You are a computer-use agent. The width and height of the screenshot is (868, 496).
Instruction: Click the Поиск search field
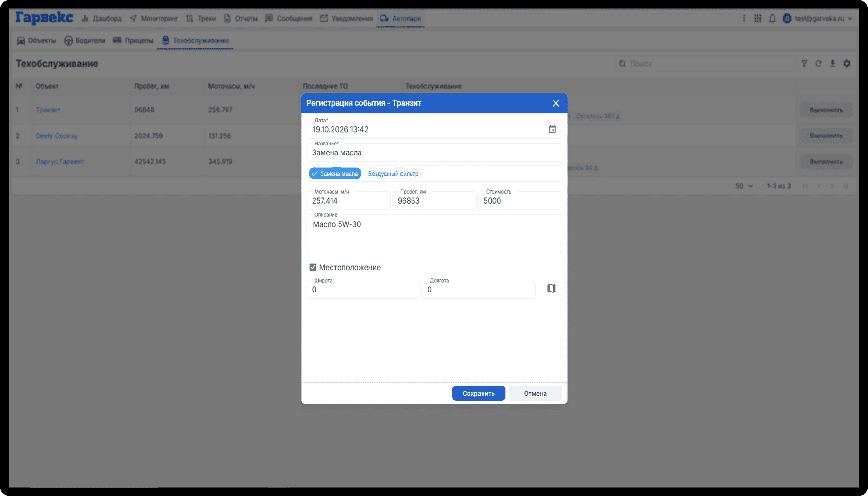pyautogui.click(x=705, y=64)
